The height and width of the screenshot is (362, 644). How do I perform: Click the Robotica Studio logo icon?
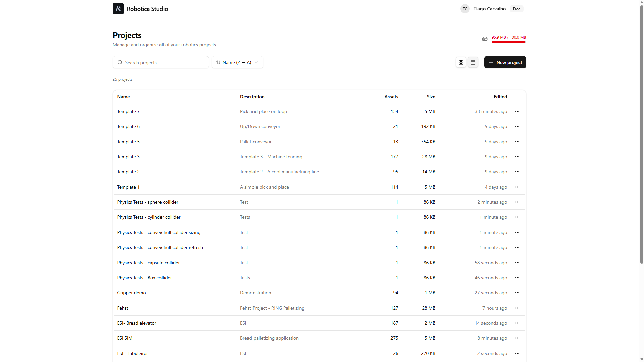[x=118, y=9]
